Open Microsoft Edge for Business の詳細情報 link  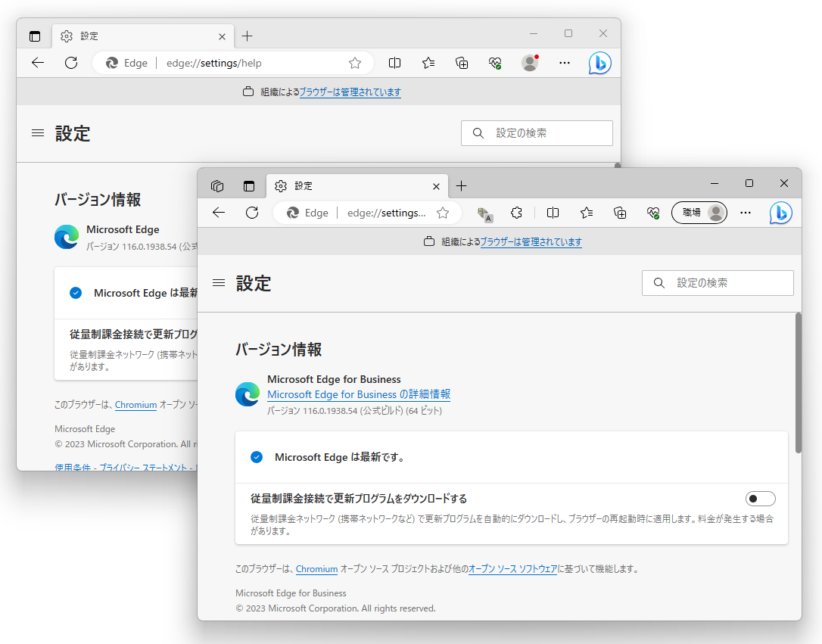click(359, 394)
